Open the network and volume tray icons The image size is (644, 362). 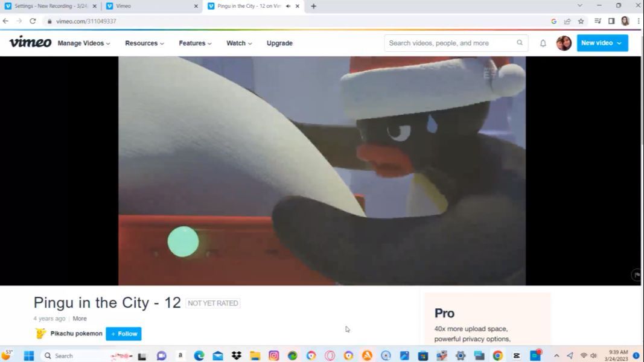[x=588, y=355]
